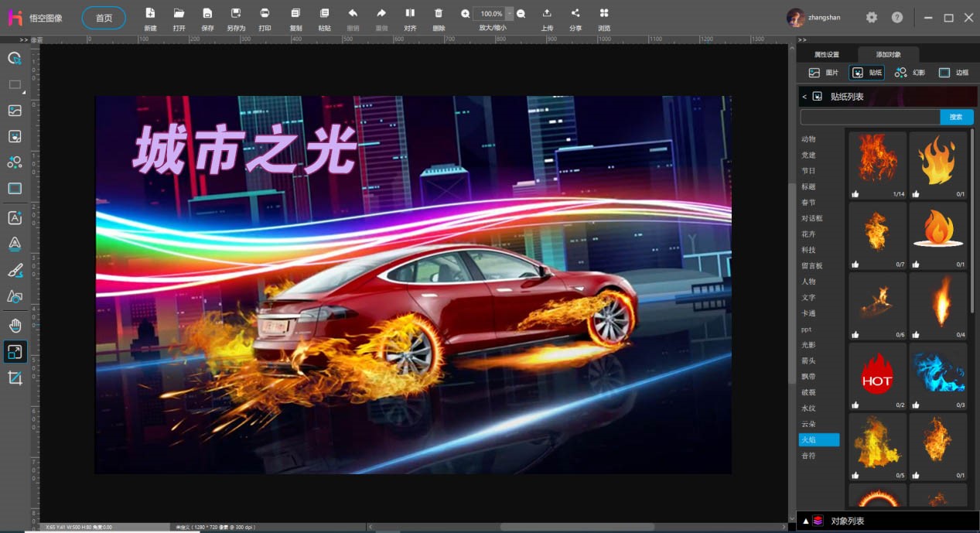
Task: Click the zoom-in magnifier icon
Action: coord(465,14)
